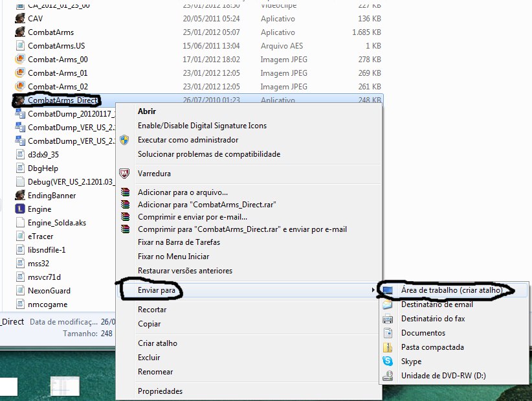532x401 pixels.
Task: Click the Skype icon in Enviar para submenu
Action: tap(388, 361)
